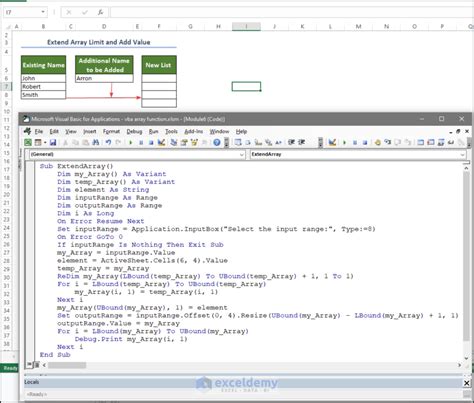Click the Existing Name header cell
This screenshot has width=474, height=403.
tap(43, 65)
